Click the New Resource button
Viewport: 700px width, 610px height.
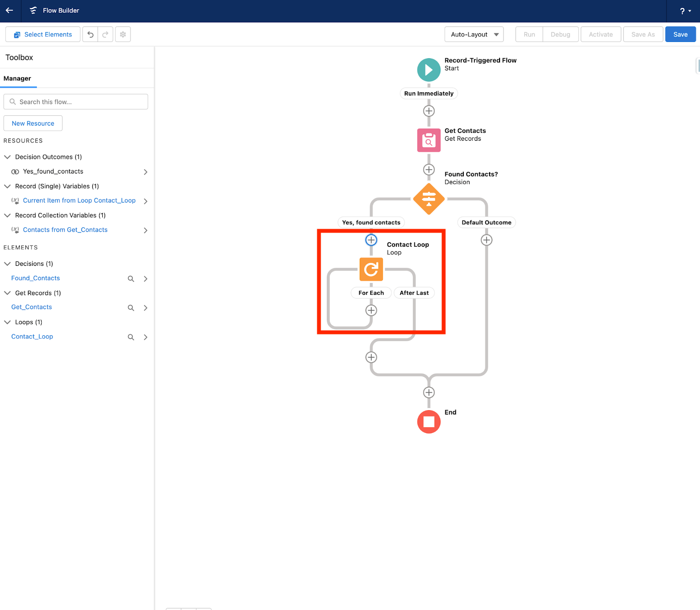(32, 123)
